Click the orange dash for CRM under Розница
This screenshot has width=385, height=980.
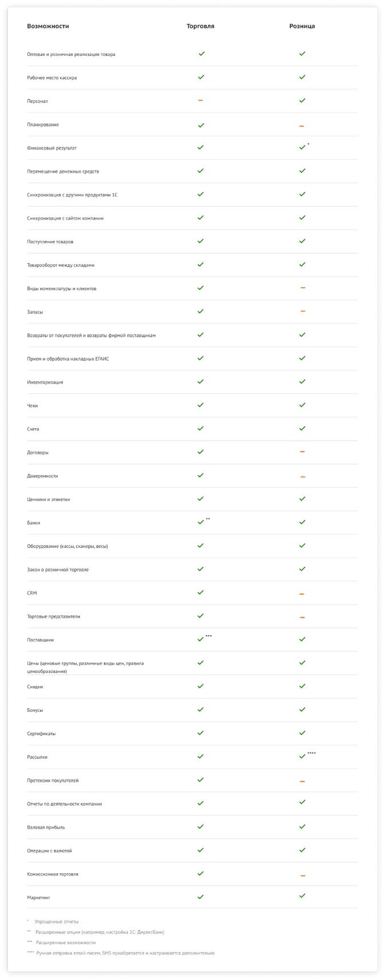click(x=302, y=594)
